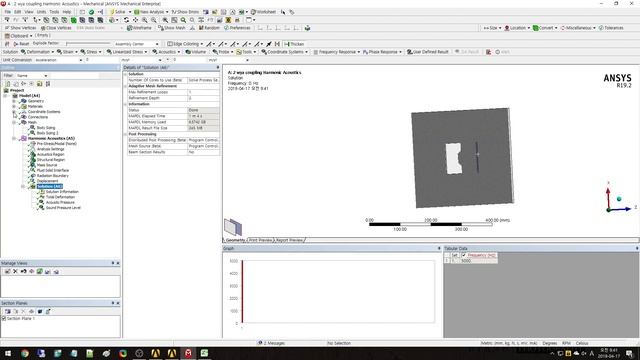Click the Show Vertices icon
640x360 pixels.
(x=7, y=28)
